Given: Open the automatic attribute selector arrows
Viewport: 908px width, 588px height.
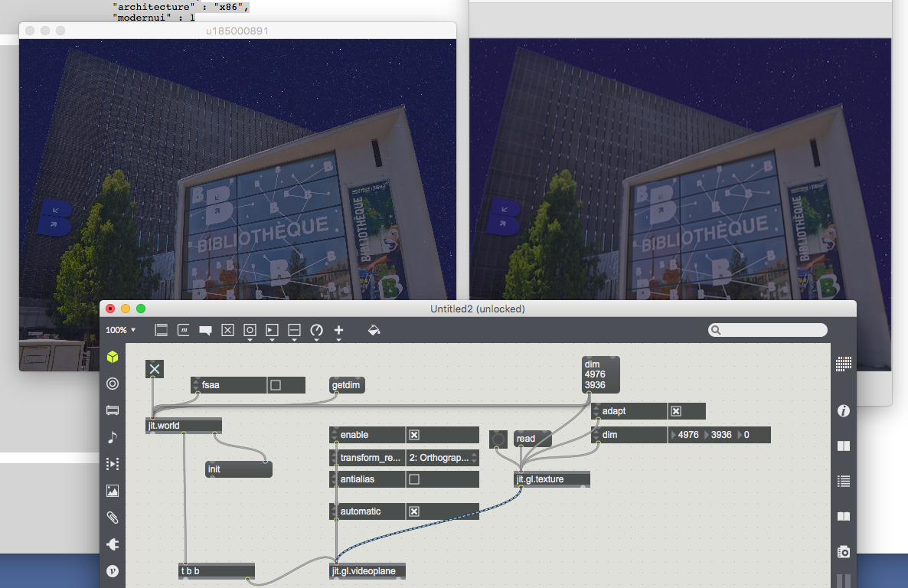Looking at the screenshot, I should pyautogui.click(x=334, y=511).
